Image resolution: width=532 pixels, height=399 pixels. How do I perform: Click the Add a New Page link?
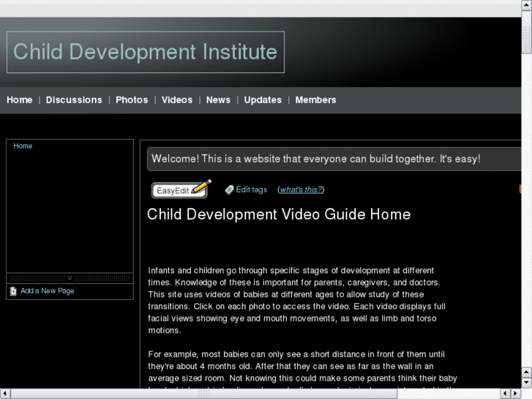click(x=47, y=291)
